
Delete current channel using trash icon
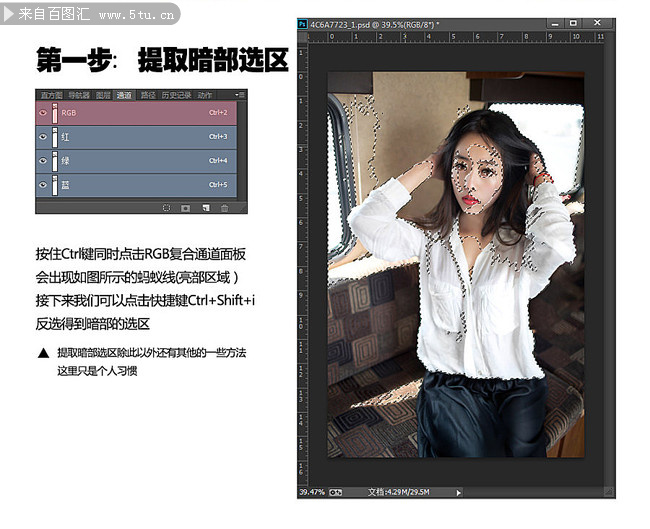click(225, 208)
